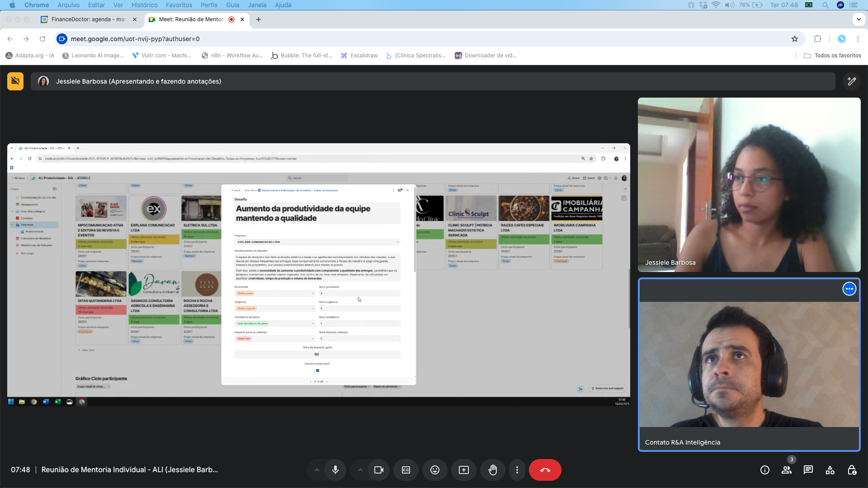Image resolution: width=868 pixels, height=488 pixels.
Task: Show the participants list
Action: pyautogui.click(x=787, y=470)
